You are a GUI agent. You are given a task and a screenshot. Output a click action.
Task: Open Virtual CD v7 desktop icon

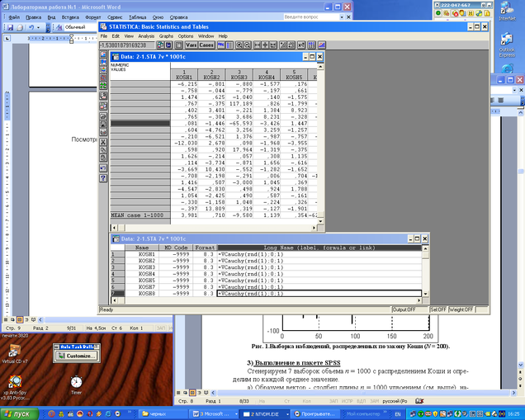pos(17,348)
